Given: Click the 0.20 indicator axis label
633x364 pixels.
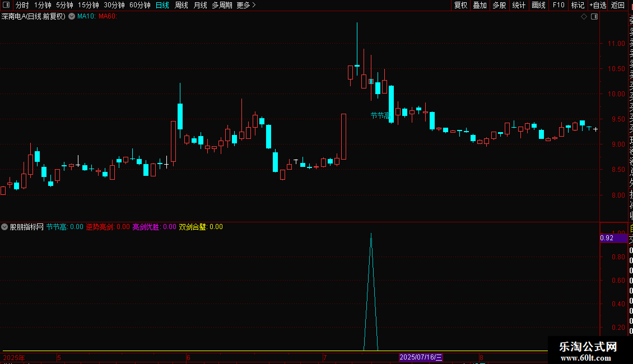Looking at the screenshot, I should click(x=618, y=327).
